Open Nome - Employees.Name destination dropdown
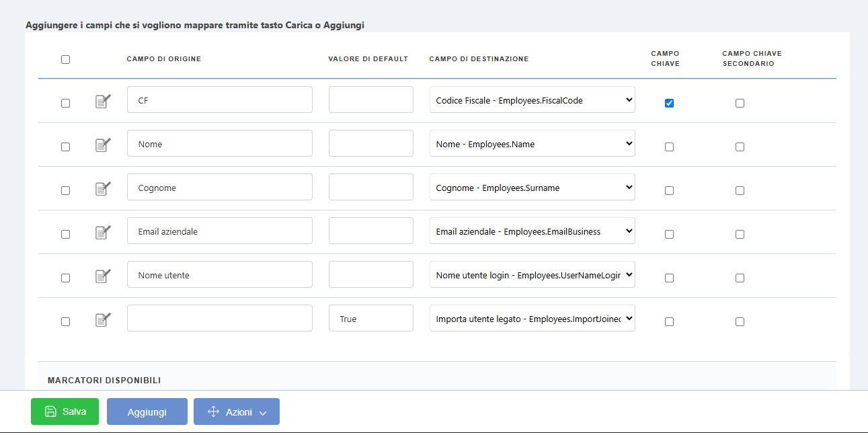The height and width of the screenshot is (433, 868). tap(532, 143)
